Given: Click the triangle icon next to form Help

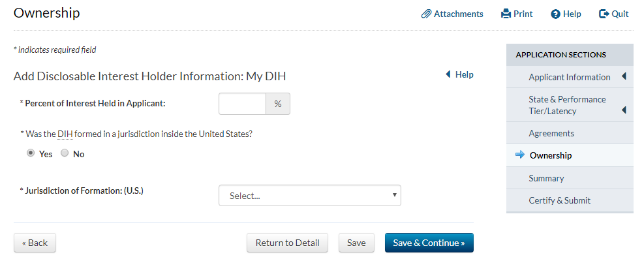Looking at the screenshot, I should (448, 74).
